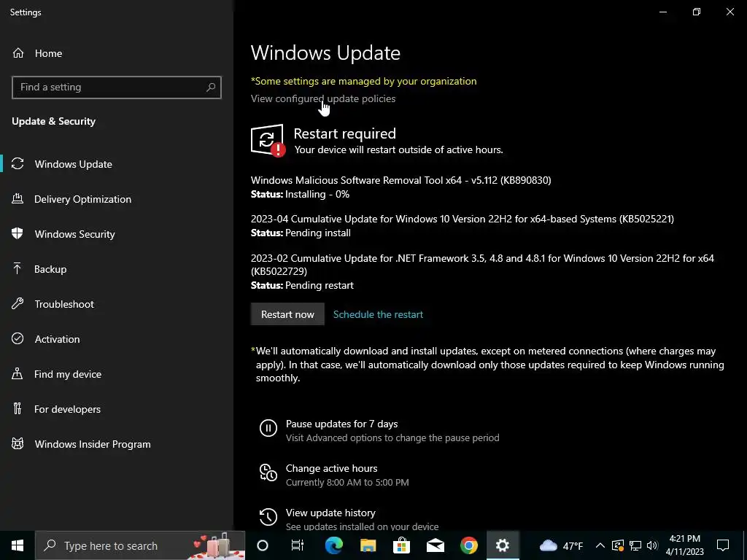
Task: Click the KB5025221 Cumulative Update entry
Action: click(x=462, y=219)
